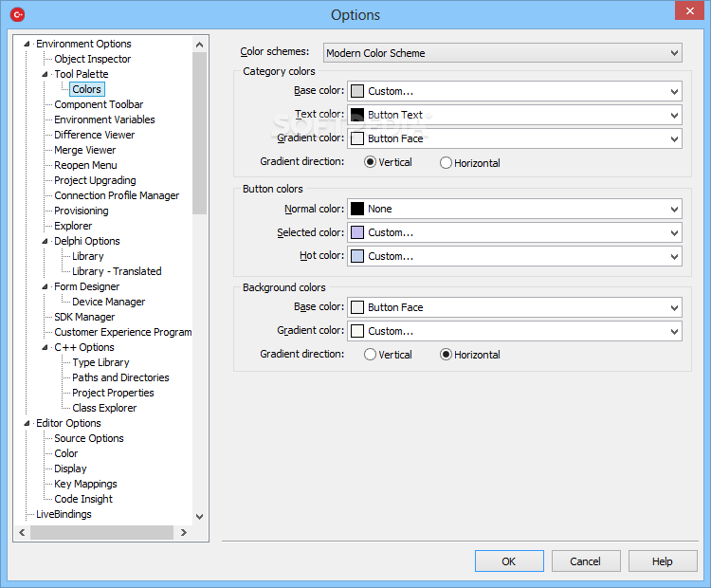Screen dimensions: 711x588
Task: Click the tree scroll down arrow
Action: 199,516
